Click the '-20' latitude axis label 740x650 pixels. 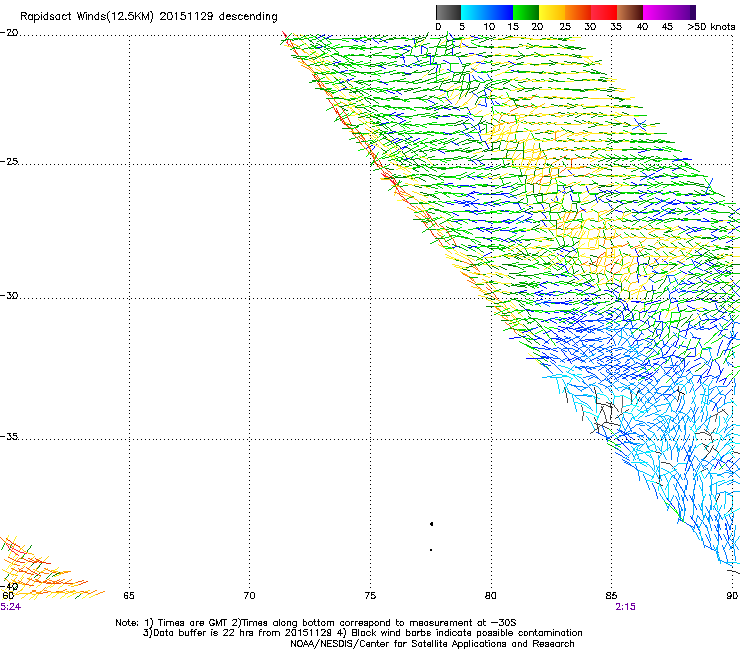(x=9, y=33)
